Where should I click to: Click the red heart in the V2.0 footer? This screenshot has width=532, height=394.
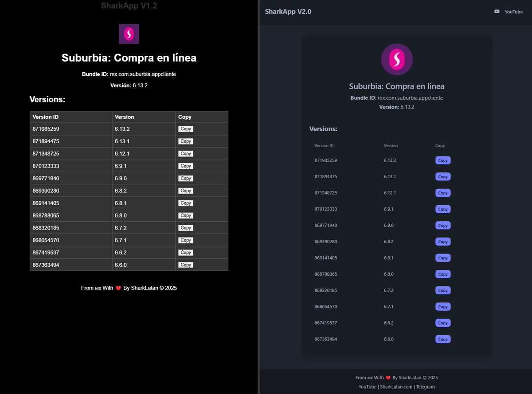(388, 378)
